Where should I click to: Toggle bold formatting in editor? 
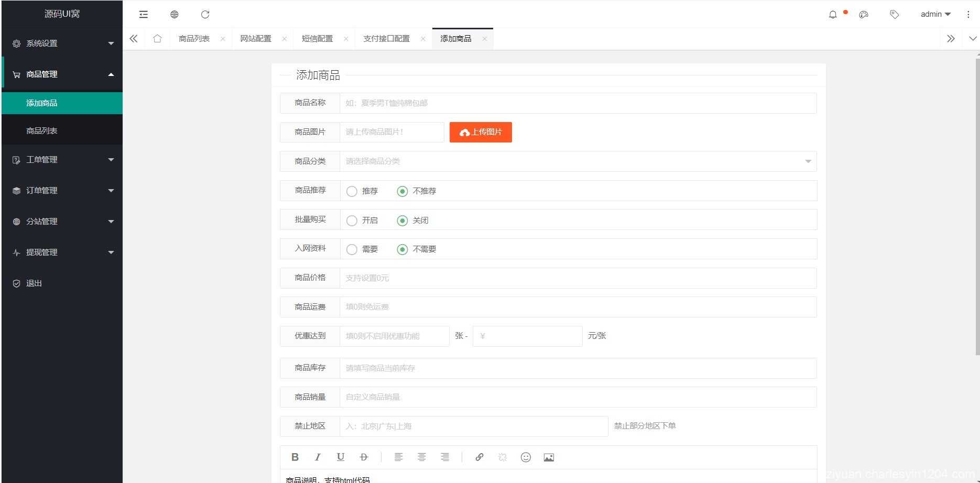pos(295,457)
